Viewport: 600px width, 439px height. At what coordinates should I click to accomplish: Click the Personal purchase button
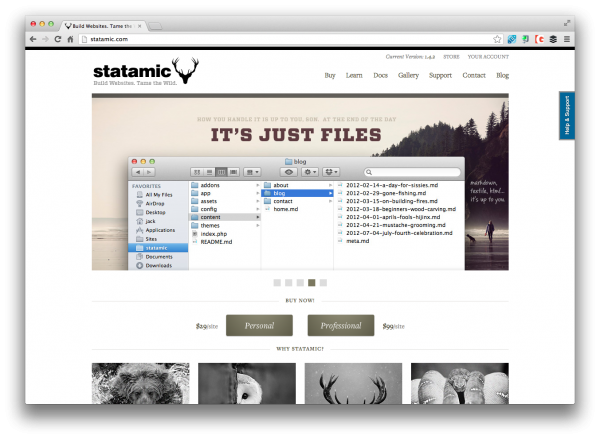point(259,325)
